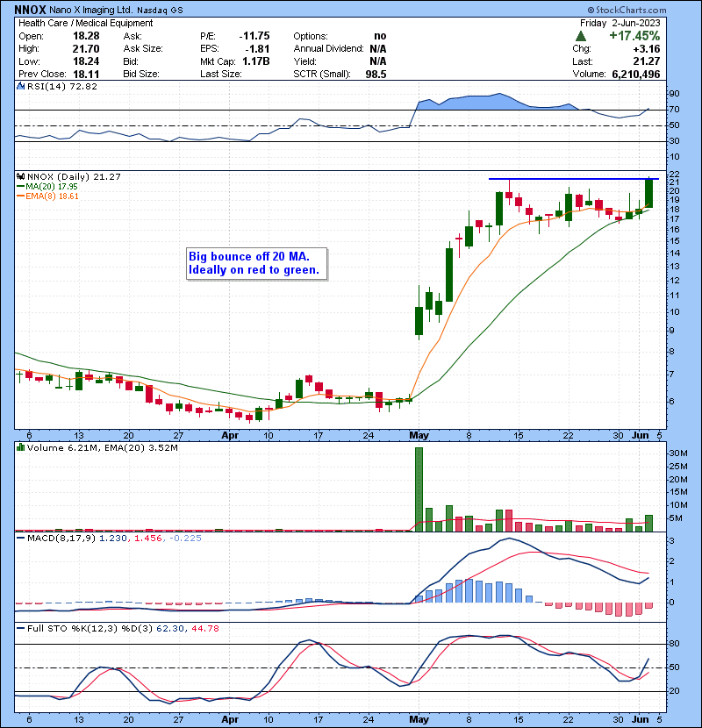This screenshot has height=728, width=702.
Task: Click the High value 21.70
Action: [x=86, y=49]
